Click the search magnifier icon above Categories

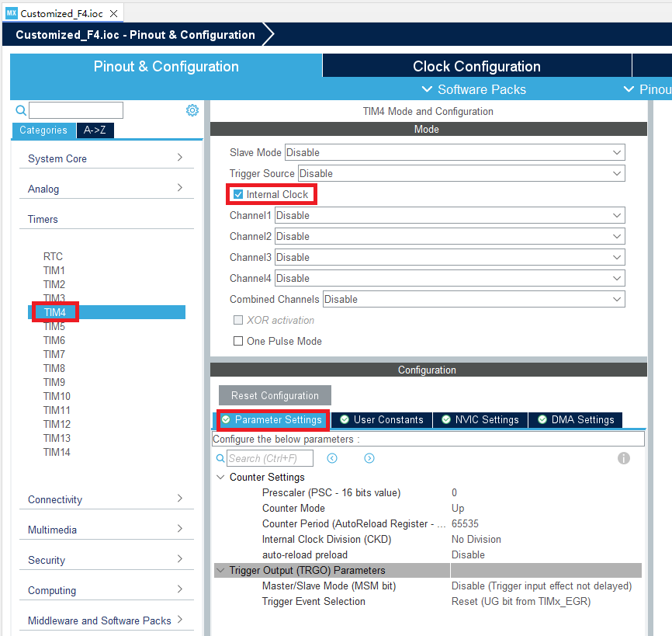(x=21, y=110)
